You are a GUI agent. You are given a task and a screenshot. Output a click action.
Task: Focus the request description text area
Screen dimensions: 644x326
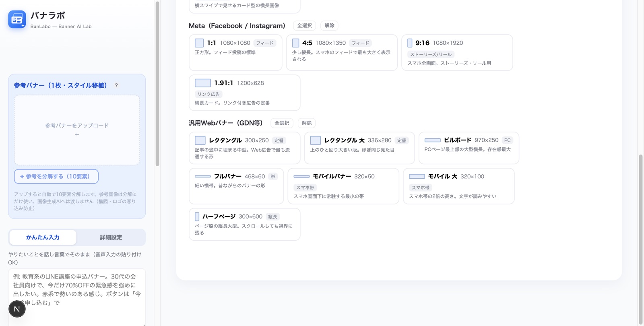click(77, 297)
